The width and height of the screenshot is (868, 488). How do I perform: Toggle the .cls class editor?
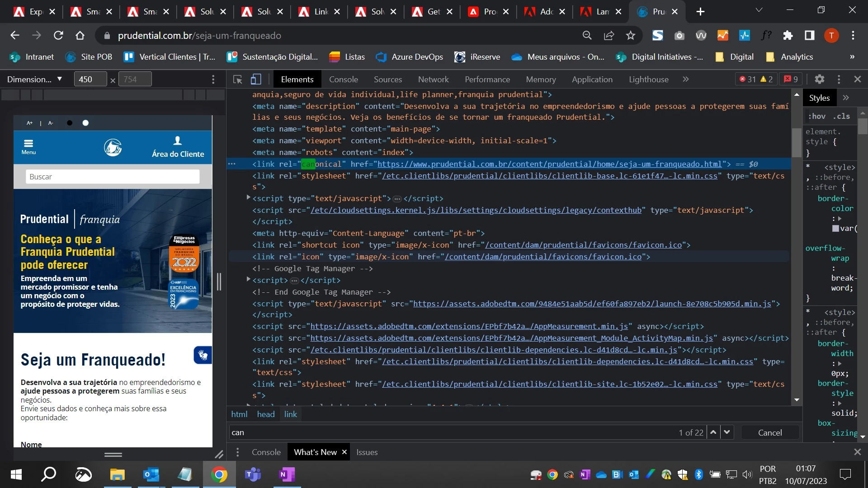coord(841,116)
